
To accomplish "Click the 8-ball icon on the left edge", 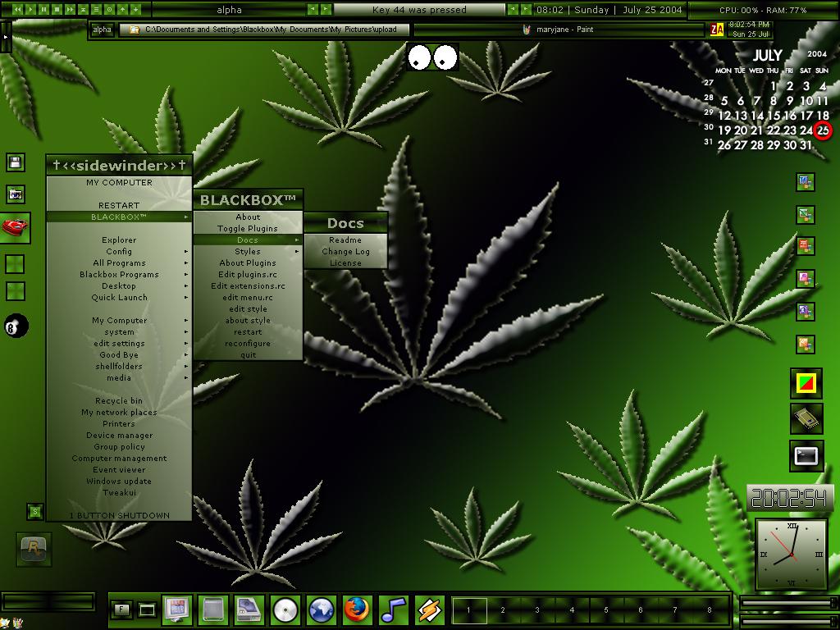I will pyautogui.click(x=16, y=326).
